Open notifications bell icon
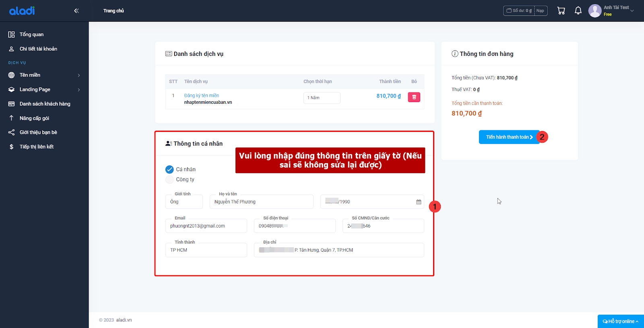This screenshot has height=328, width=644. [578, 11]
